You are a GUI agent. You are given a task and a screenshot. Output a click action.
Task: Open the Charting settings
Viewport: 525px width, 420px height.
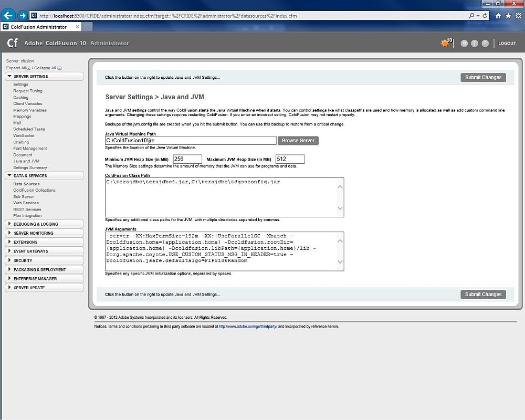coord(21,142)
